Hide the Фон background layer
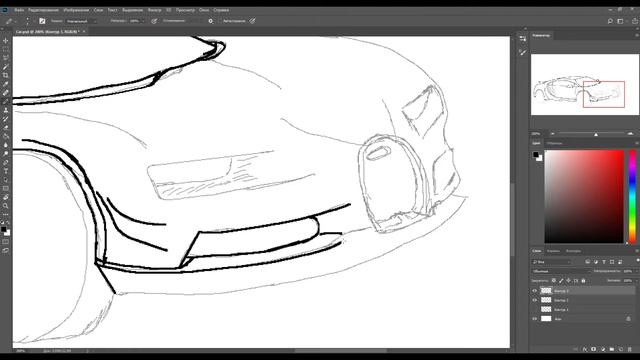The width and height of the screenshot is (640, 360). coord(535,319)
